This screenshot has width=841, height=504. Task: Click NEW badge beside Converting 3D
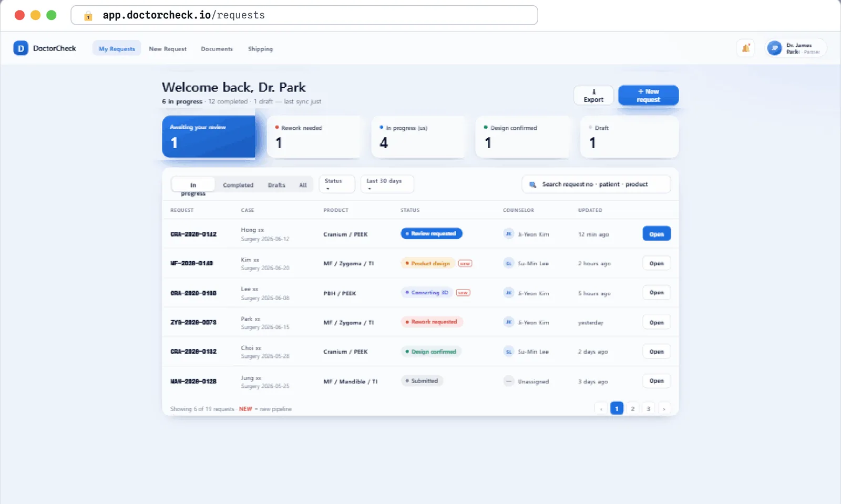tap(463, 293)
